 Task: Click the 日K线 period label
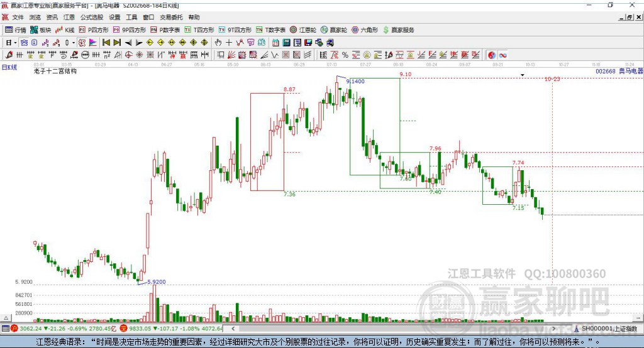(x=9, y=67)
